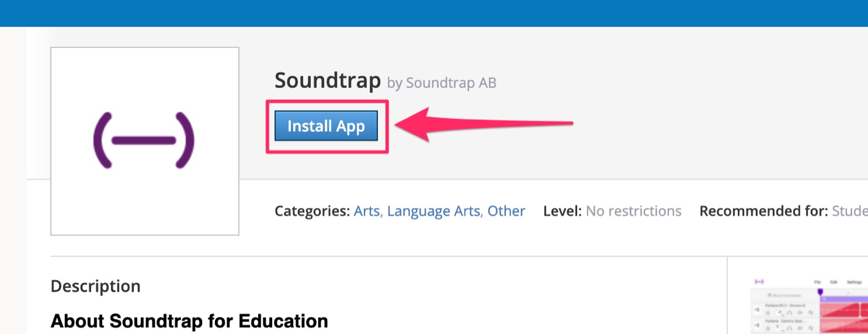Click the purple playhead marker in preview
The height and width of the screenshot is (334, 868).
[820, 291]
